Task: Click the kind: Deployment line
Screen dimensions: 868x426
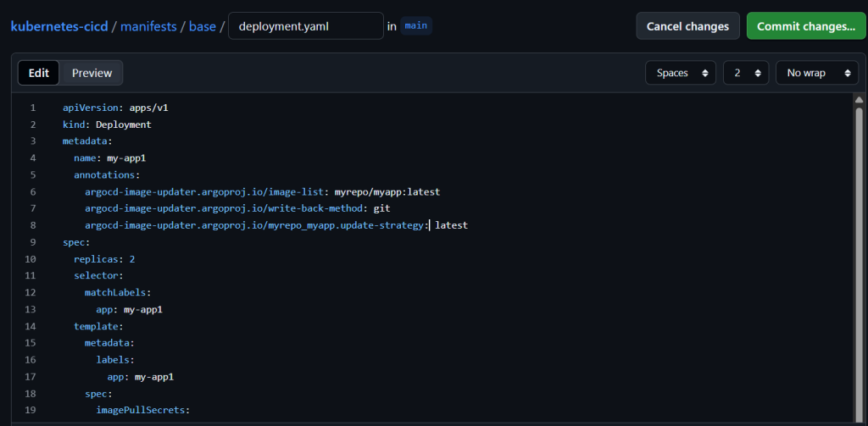Action: (x=107, y=124)
